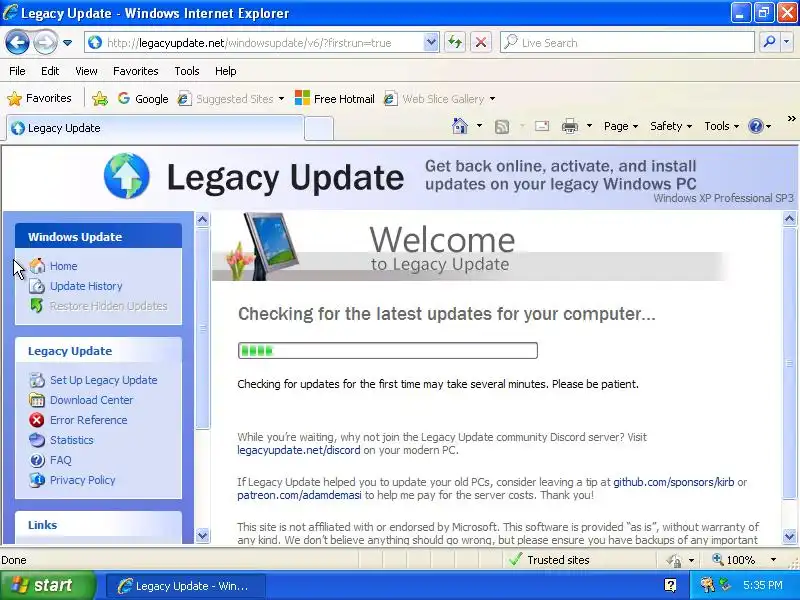Viewport: 800px width, 600px height.
Task: Open the FAQ sidebar link
Action: pyautogui.click(x=61, y=460)
